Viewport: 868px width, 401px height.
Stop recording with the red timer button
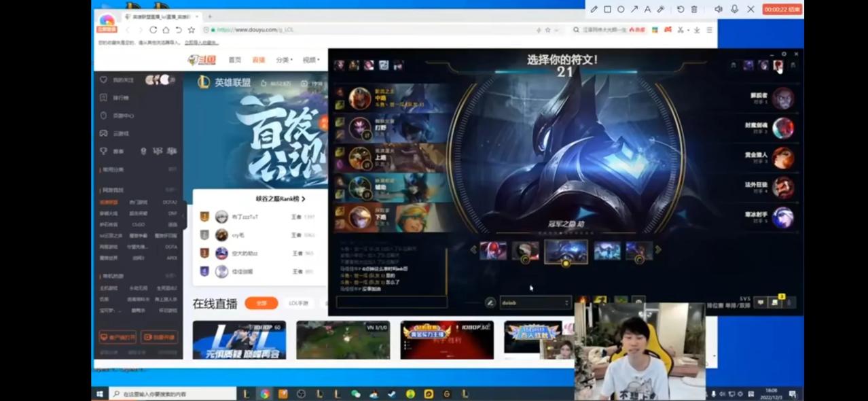[x=782, y=10]
